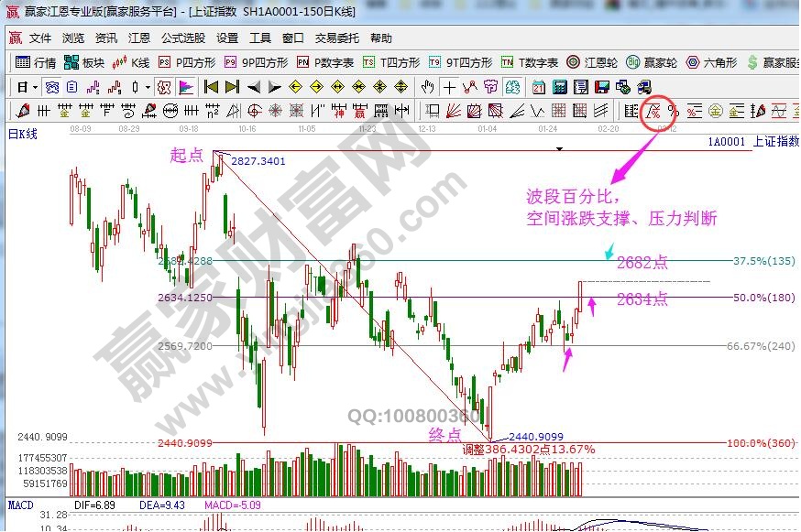Viewport: 801px width, 532px height.
Task: Toggle the colored flag chart button
Action: [x=185, y=88]
